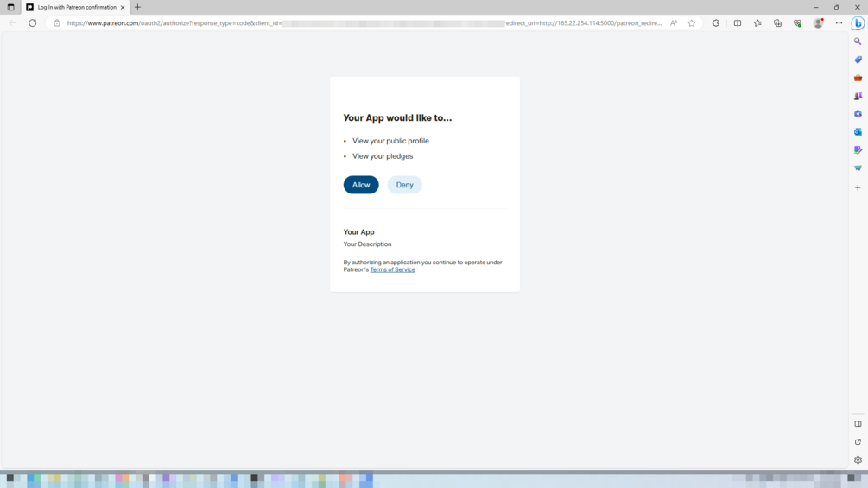This screenshot has width=868, height=488.
Task: Open sidebar Shopping tag
Action: coord(858,60)
